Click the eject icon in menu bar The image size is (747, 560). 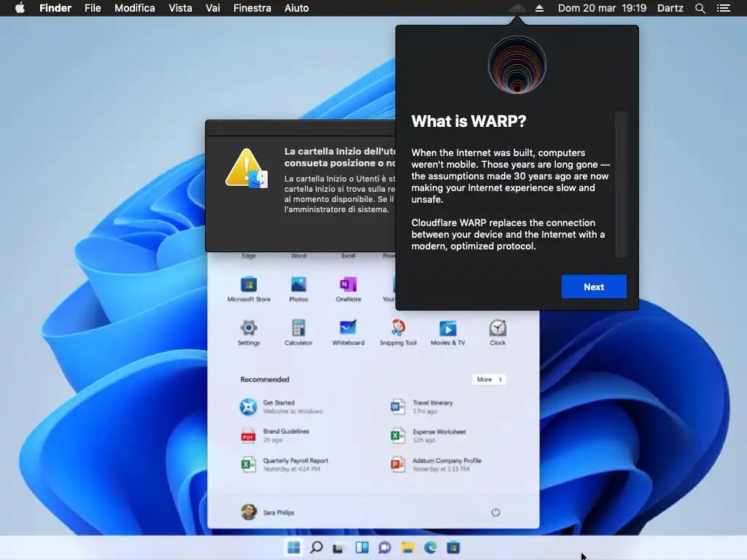pyautogui.click(x=539, y=8)
